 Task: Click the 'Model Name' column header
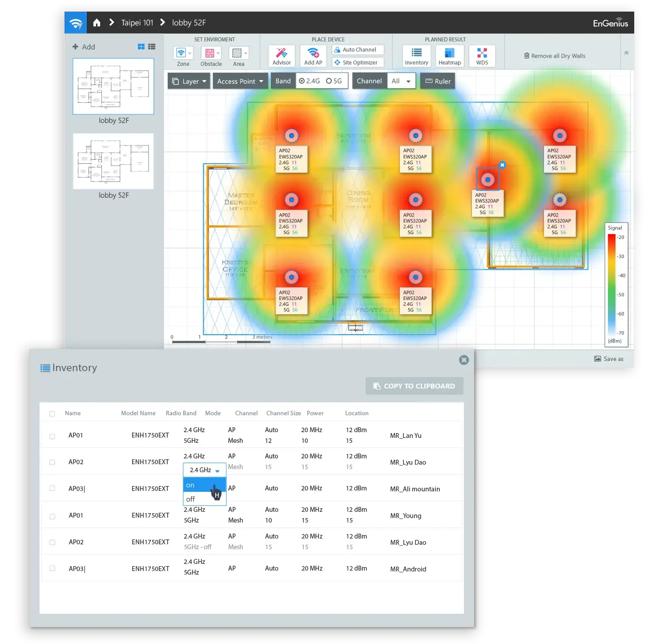point(138,413)
